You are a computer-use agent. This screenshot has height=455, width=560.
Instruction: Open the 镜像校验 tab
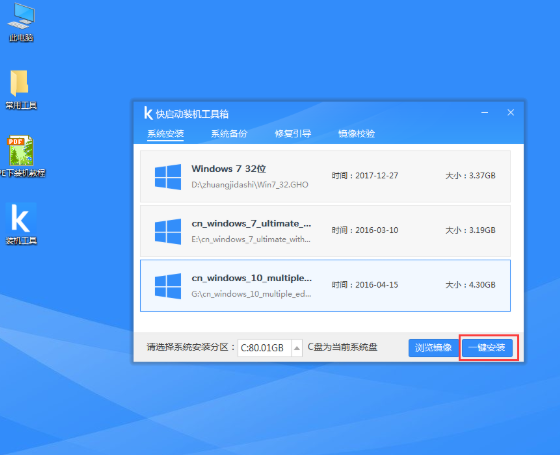356,134
